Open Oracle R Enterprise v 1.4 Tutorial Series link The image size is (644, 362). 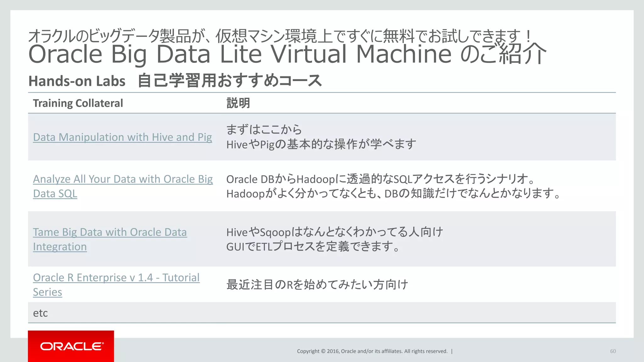point(116,285)
